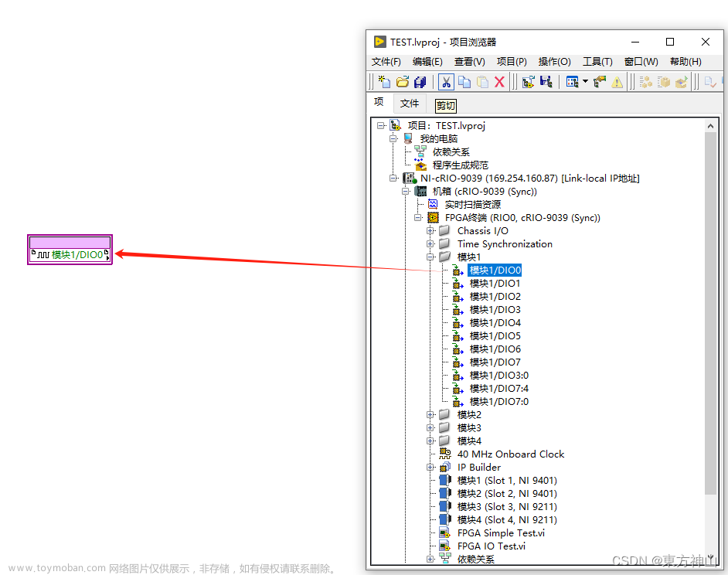Image resolution: width=728 pixels, height=575 pixels.
Task: Expand the 模块4 folder
Action: (x=430, y=441)
